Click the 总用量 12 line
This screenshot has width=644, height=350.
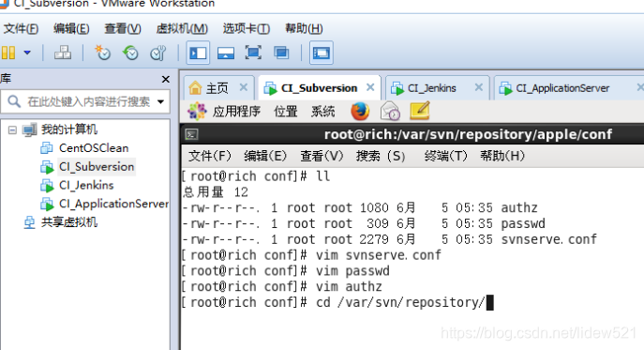tap(216, 192)
